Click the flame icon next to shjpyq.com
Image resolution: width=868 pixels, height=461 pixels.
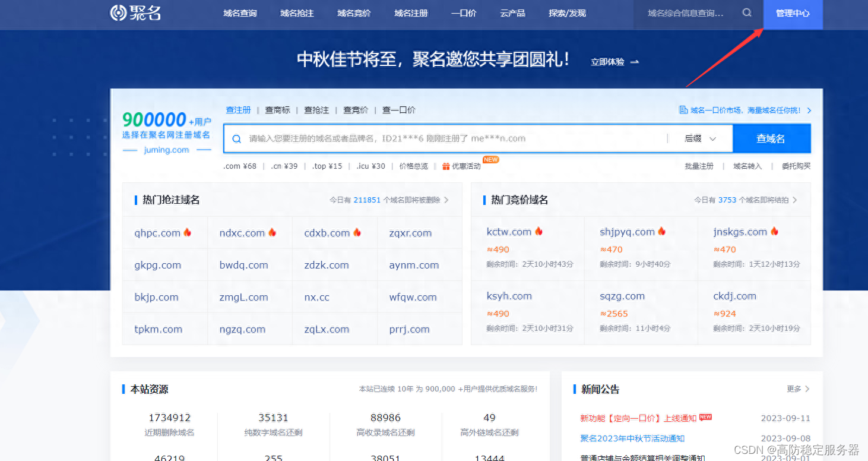pyautogui.click(x=661, y=231)
